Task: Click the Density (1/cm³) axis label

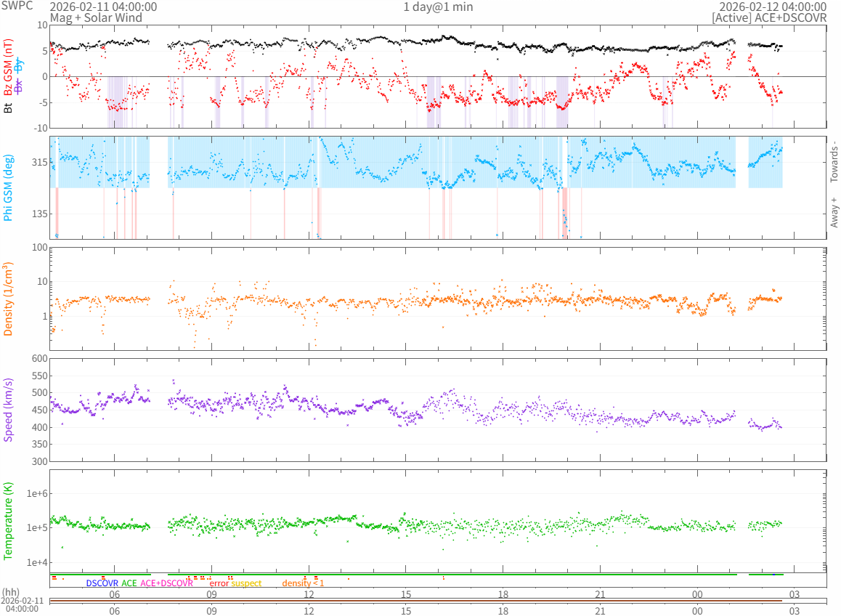Action: pyautogui.click(x=9, y=300)
